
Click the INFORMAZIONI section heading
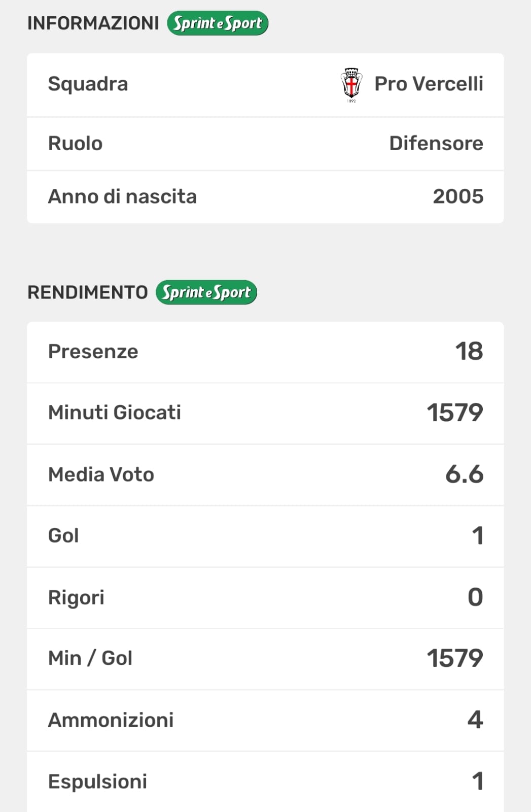pyautogui.click(x=93, y=23)
